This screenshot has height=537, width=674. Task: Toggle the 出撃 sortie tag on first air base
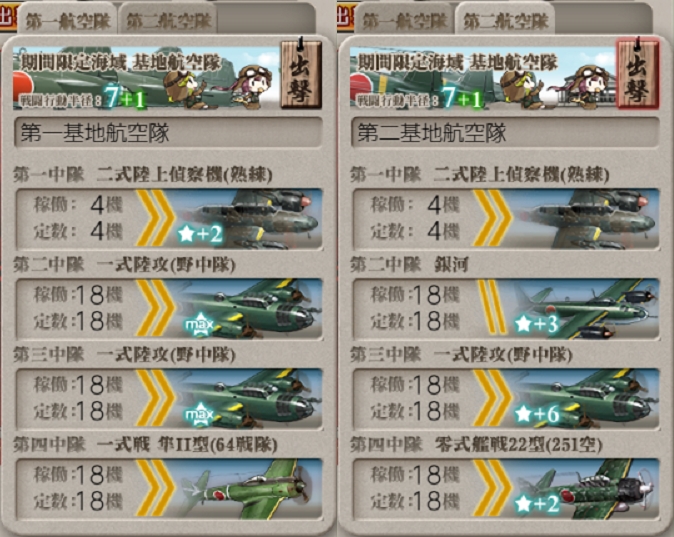[x=301, y=73]
